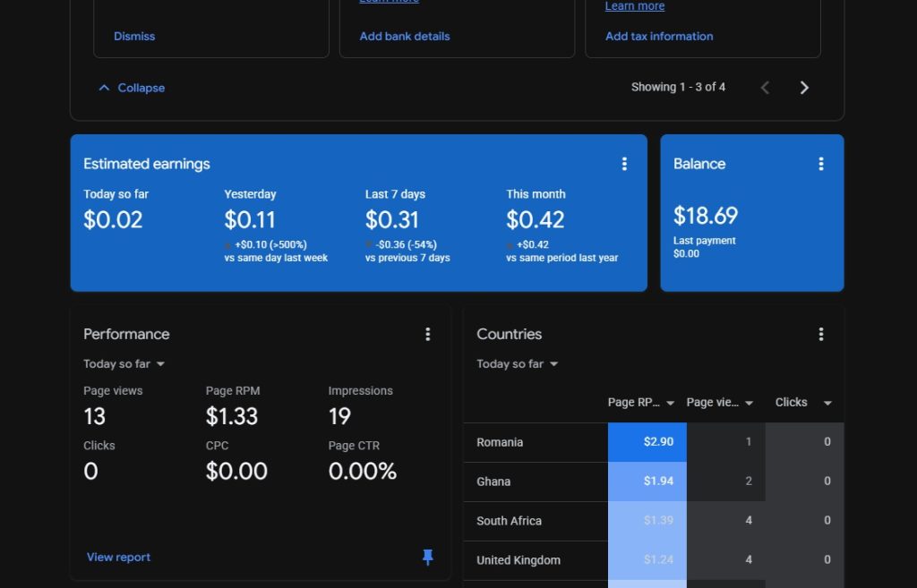Open Countries 'Today so far' date dropdown
This screenshot has height=588, width=917.
point(518,364)
